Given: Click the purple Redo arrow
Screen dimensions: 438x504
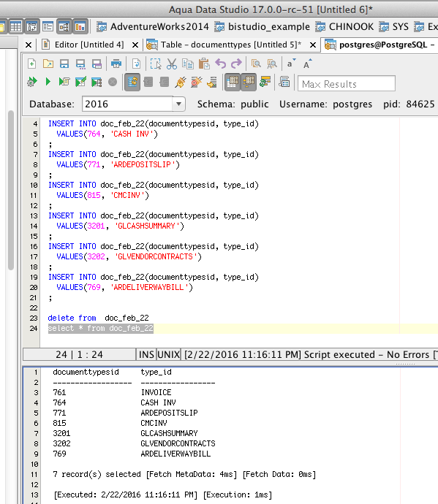Looking at the screenshot, I should tap(236, 64).
